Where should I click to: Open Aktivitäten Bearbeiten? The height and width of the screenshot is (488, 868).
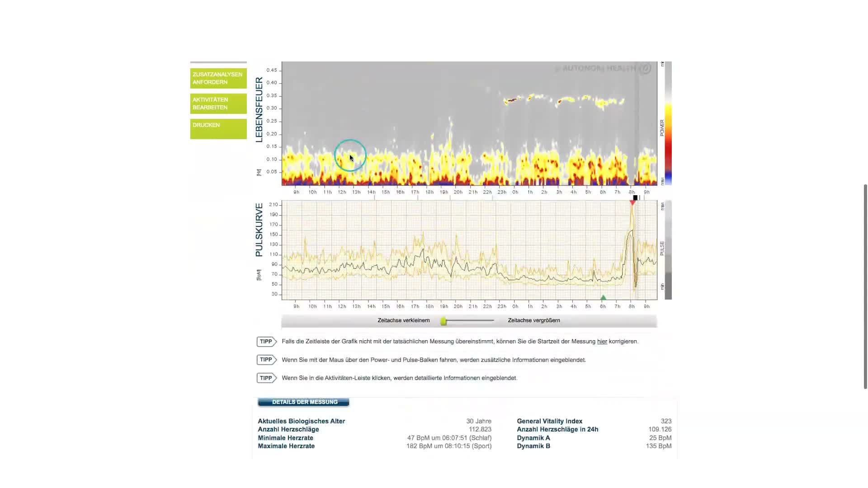(218, 103)
